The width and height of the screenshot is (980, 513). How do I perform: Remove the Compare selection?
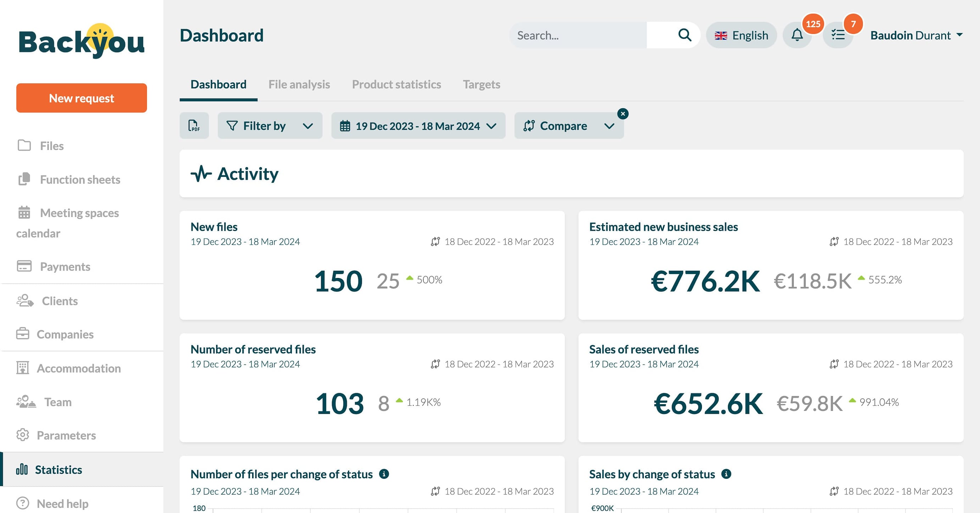tap(623, 114)
